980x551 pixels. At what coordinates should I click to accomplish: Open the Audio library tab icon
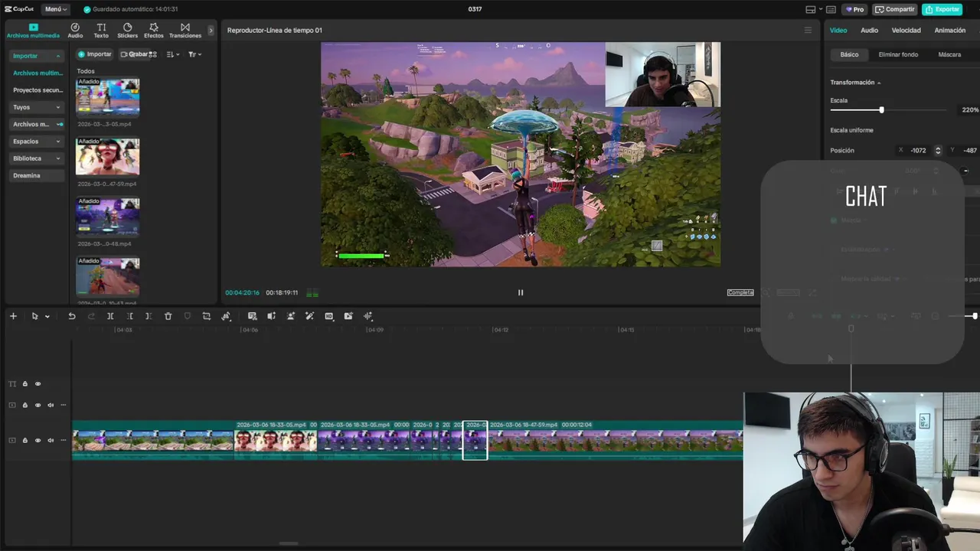click(x=75, y=31)
